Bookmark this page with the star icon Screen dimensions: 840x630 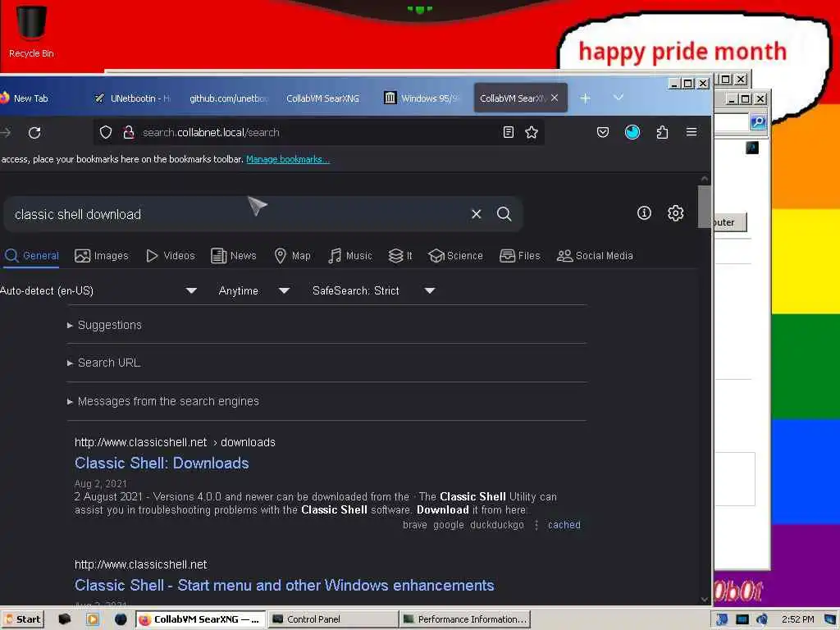(x=532, y=132)
